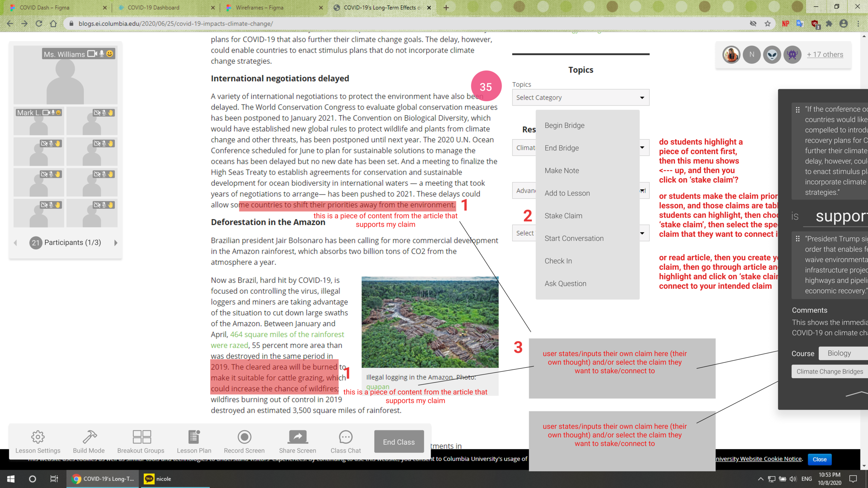Viewport: 868px width, 488px height.
Task: Click the alien avatar icon
Action: pyautogui.click(x=772, y=54)
